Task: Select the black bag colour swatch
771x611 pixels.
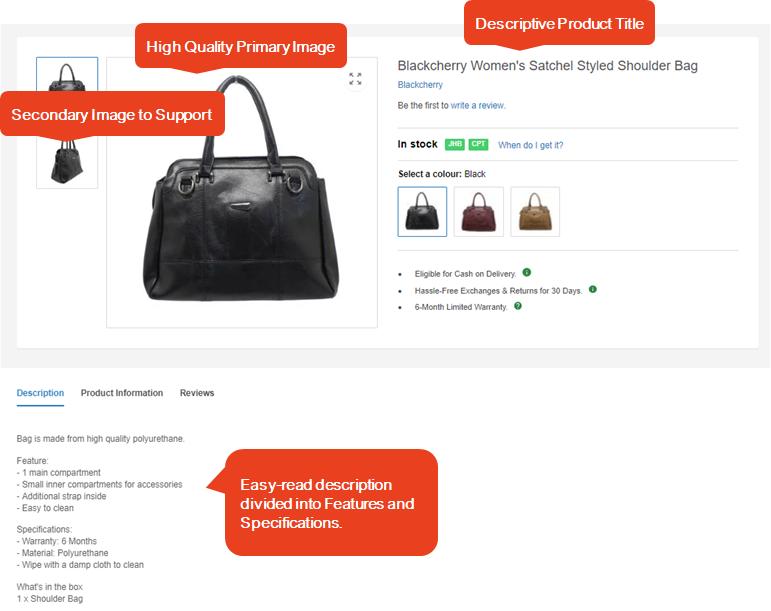Action: click(x=422, y=211)
